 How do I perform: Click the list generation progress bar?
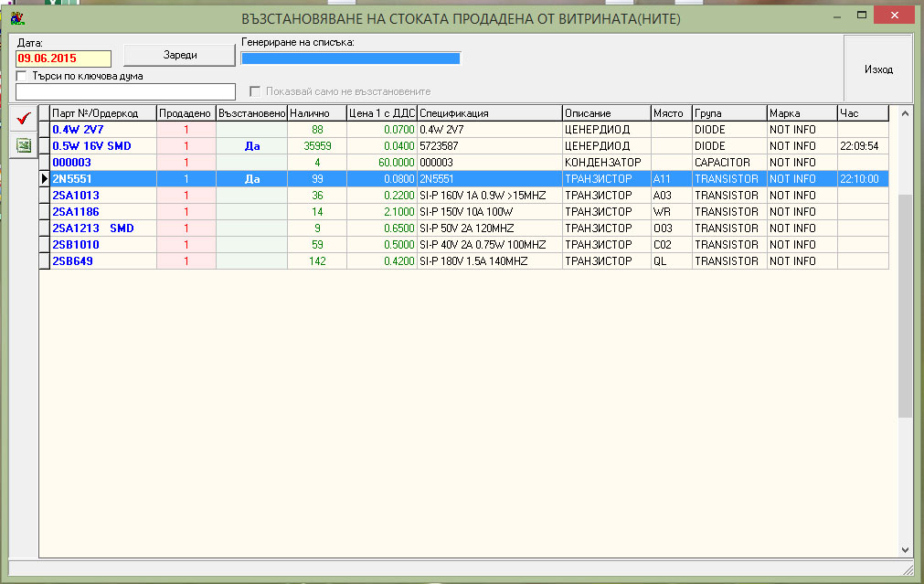tap(350, 58)
